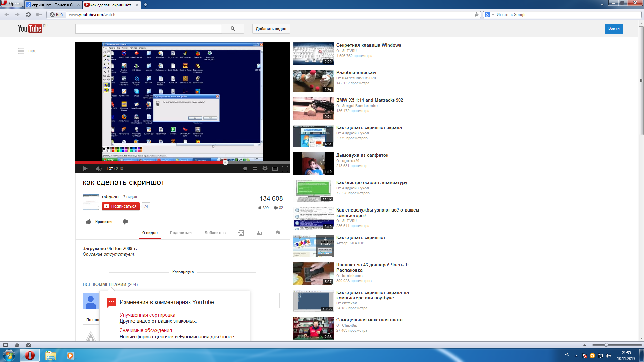Click the Войти sign-in button
Viewport: 644px width, 362px height.
(x=613, y=28)
